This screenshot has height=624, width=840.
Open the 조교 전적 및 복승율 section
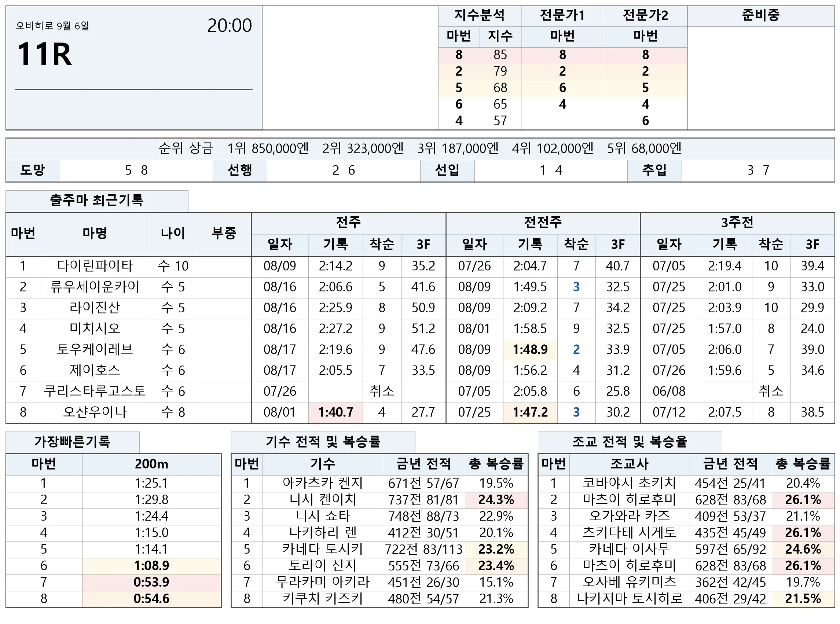(630, 441)
